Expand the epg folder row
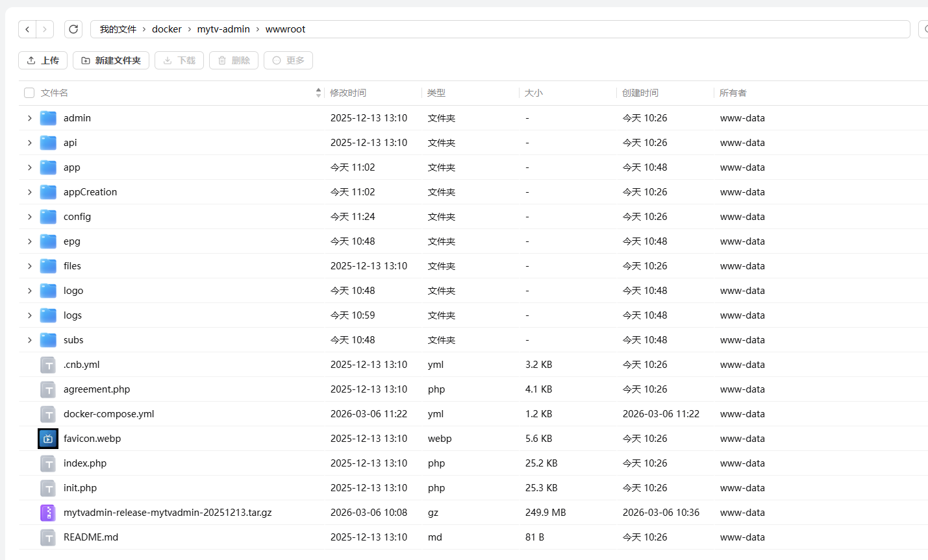Screen dimensions: 928x560 [29, 241]
